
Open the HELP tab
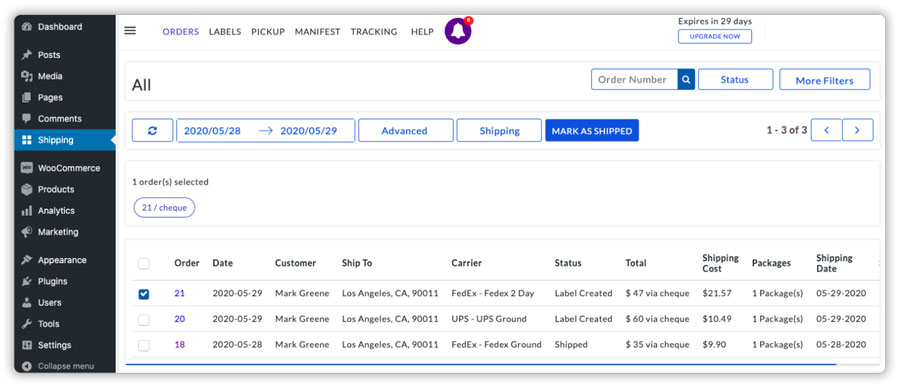click(x=422, y=32)
